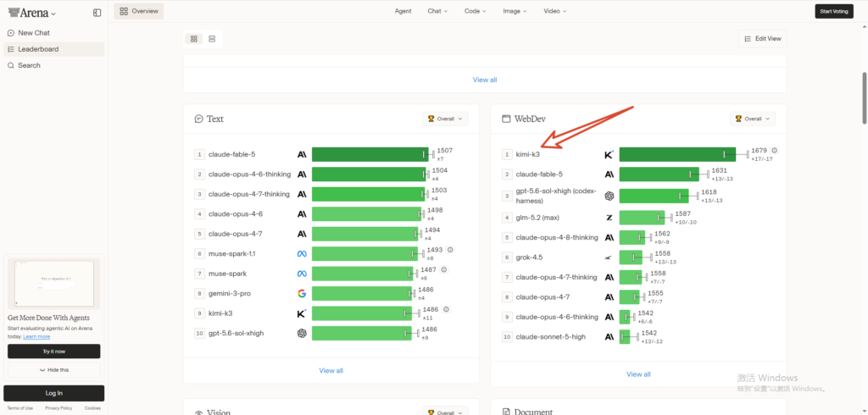Click the kimi-k3 WebDev score bar
The height and width of the screenshot is (415, 868).
(x=677, y=154)
